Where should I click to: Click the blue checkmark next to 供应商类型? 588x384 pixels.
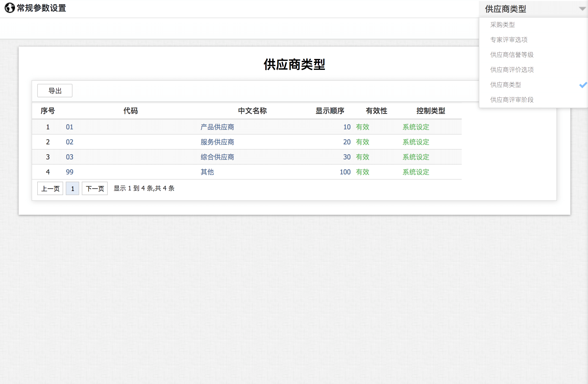coord(583,85)
